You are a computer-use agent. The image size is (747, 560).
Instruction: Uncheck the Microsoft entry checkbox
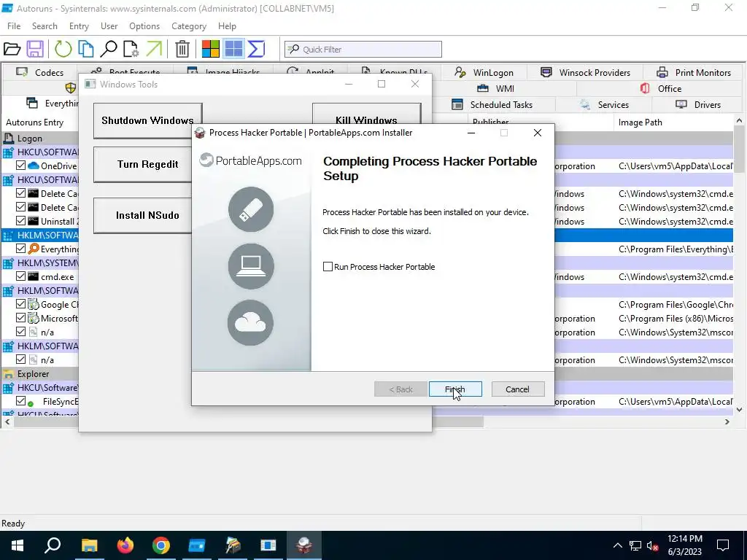[x=20, y=318]
